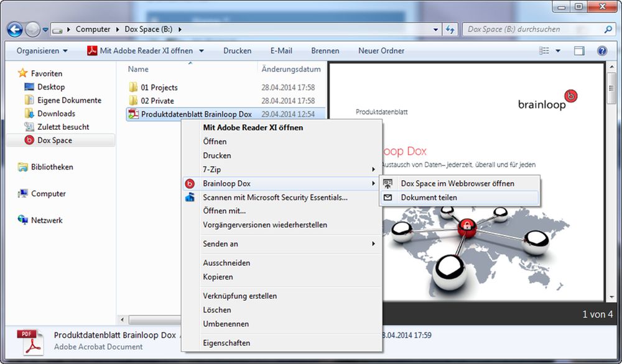Click the Adobe Reader icon in the toolbar
Viewport: 622px width, 364px height.
pos(92,50)
